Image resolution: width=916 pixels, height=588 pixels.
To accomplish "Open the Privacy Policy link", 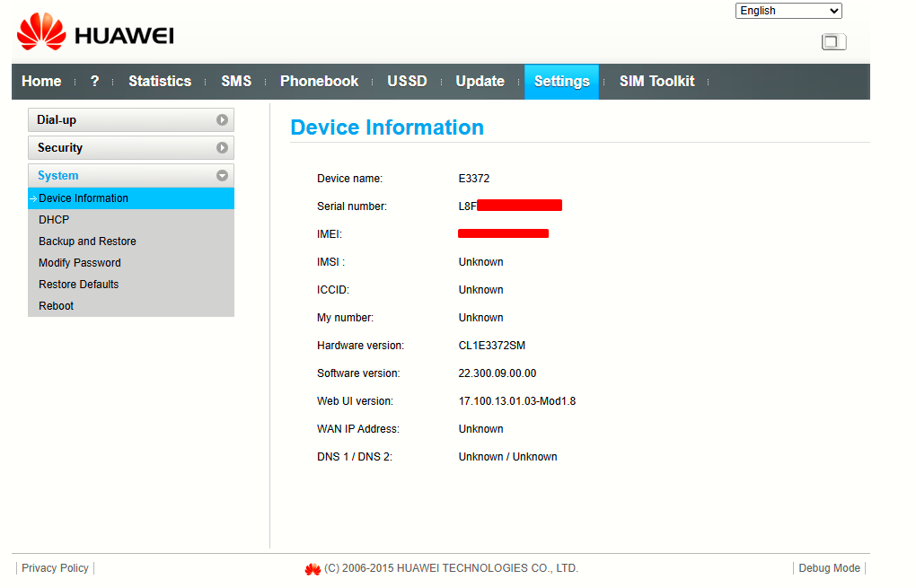I will (55, 568).
